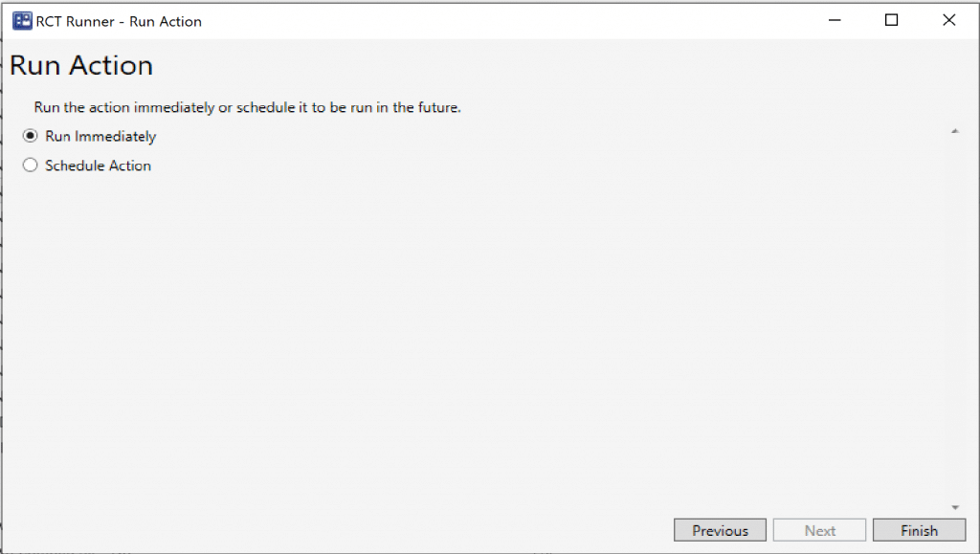Click the greyed-out Next button
The image size is (980, 554).
820,530
